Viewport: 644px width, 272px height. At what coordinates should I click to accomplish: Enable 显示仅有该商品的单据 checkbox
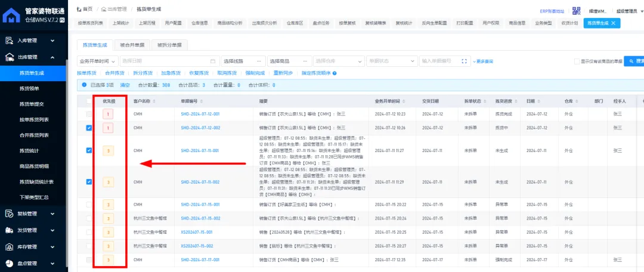tap(577, 61)
